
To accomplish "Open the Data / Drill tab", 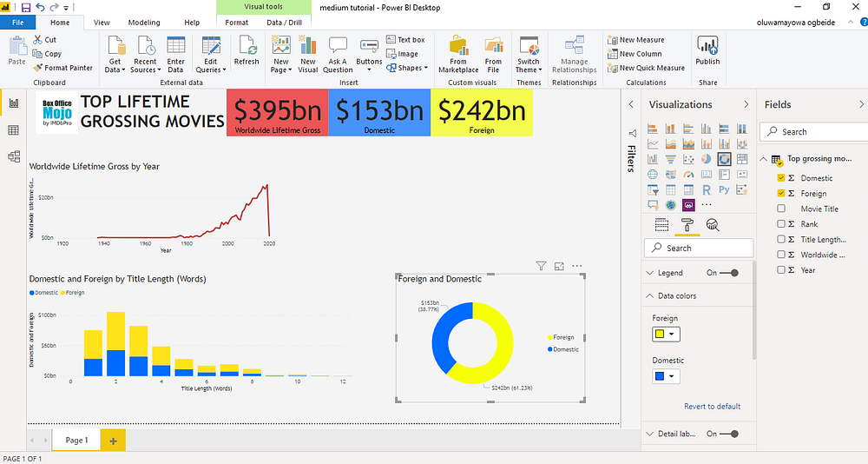I will pyautogui.click(x=284, y=23).
